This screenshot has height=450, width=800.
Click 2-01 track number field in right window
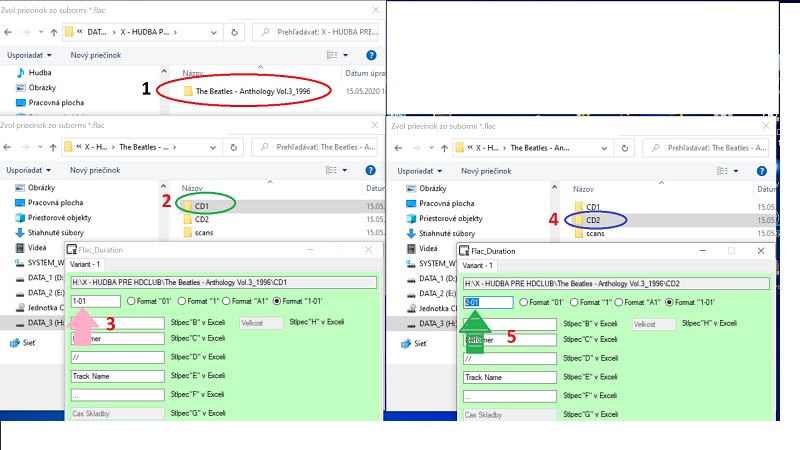[488, 303]
